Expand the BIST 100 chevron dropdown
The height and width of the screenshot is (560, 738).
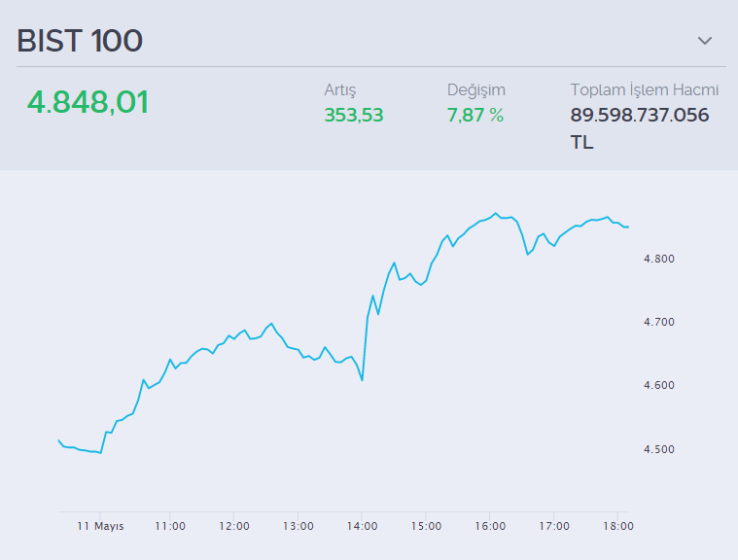click(x=705, y=41)
